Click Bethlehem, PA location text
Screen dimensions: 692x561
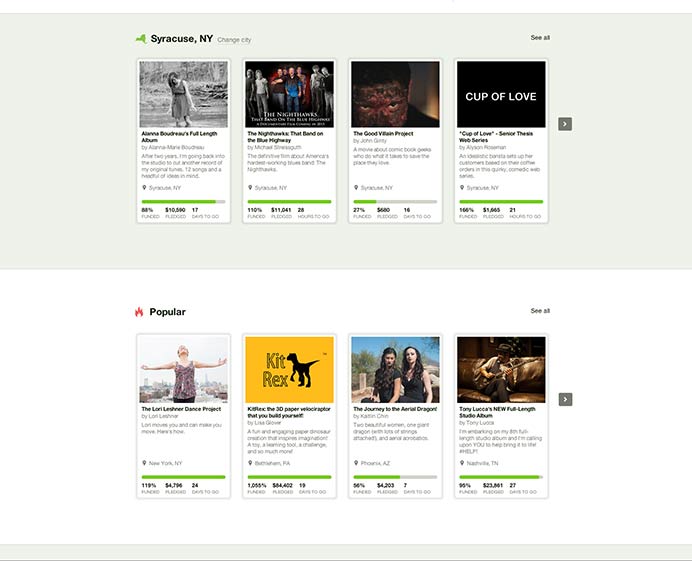tap(272, 463)
